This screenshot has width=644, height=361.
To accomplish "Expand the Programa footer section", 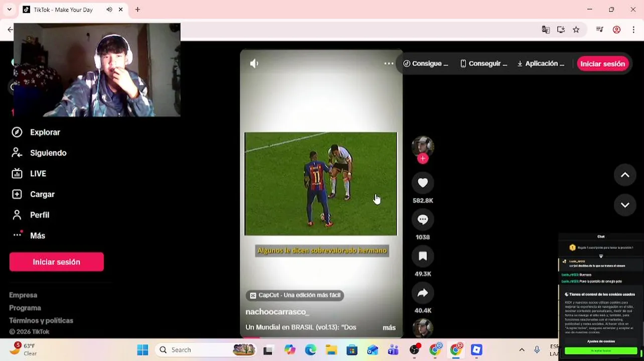I will 25,308.
